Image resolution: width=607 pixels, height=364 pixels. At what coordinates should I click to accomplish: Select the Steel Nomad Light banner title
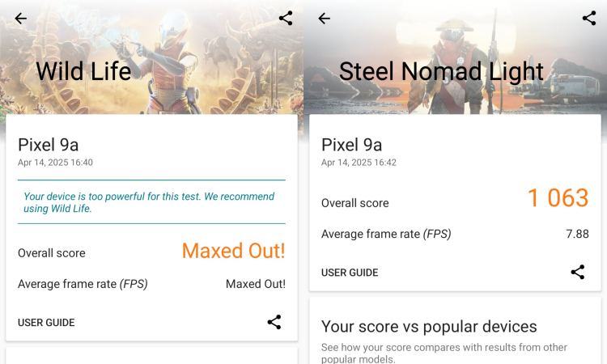point(441,71)
